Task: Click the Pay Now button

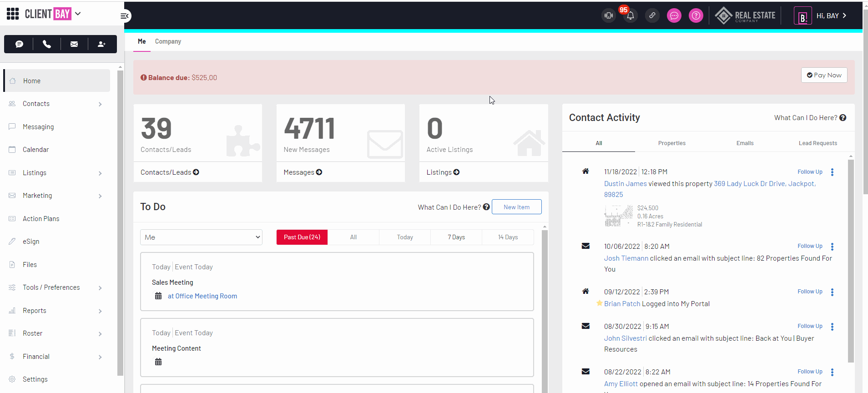Action: 824,75
